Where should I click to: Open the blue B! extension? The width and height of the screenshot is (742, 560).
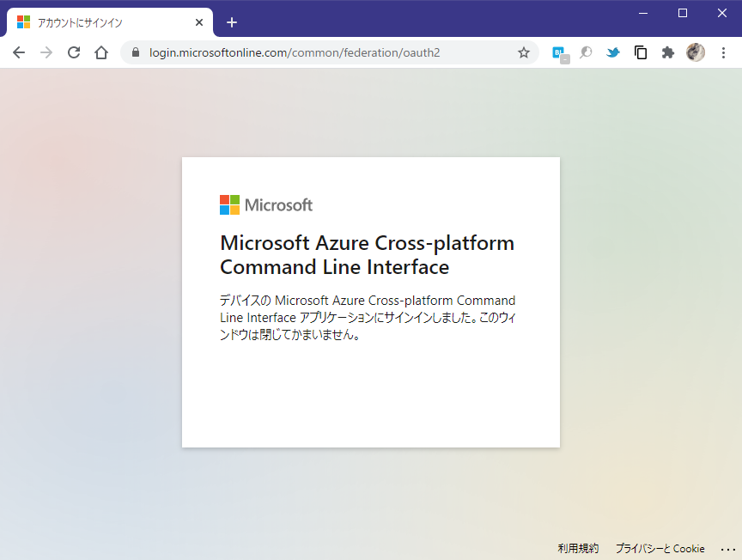(x=560, y=53)
